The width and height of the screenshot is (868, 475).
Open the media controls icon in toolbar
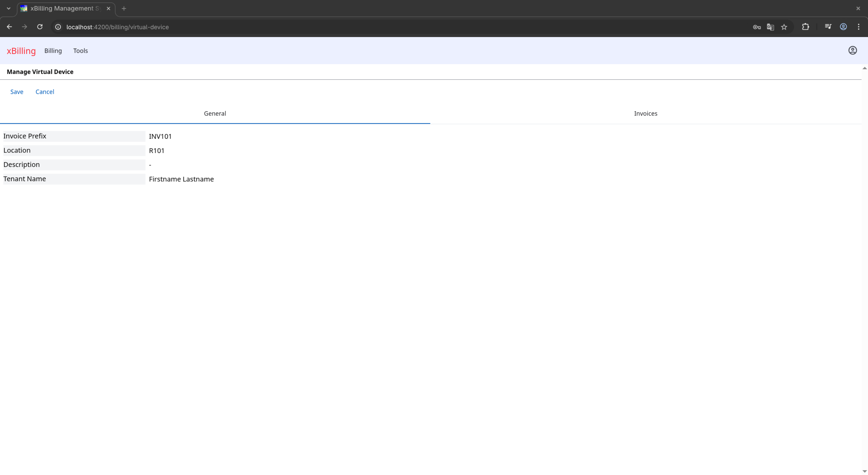click(x=828, y=27)
